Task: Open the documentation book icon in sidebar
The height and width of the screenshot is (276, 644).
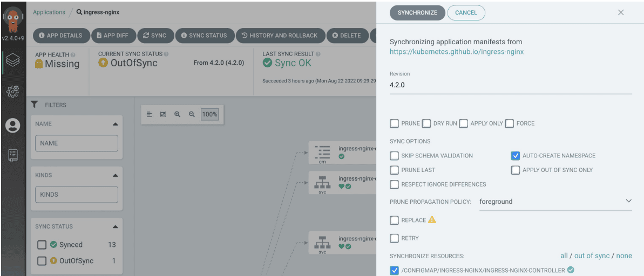Action: (x=13, y=155)
